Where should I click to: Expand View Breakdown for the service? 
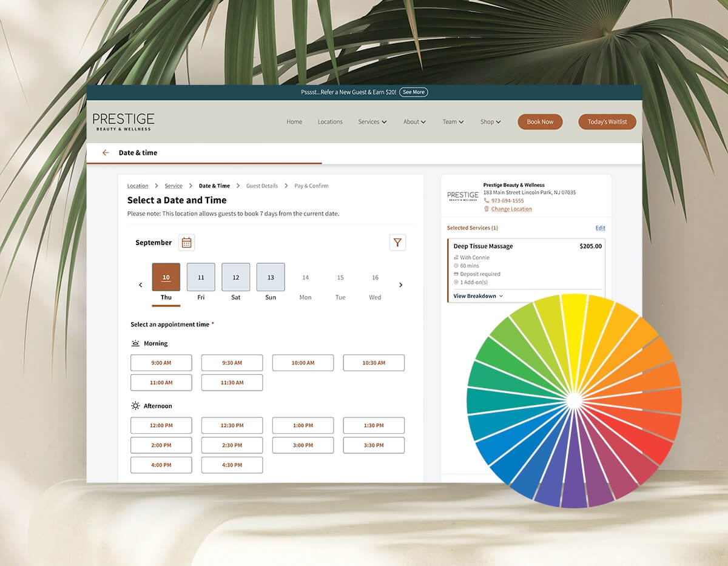478,296
